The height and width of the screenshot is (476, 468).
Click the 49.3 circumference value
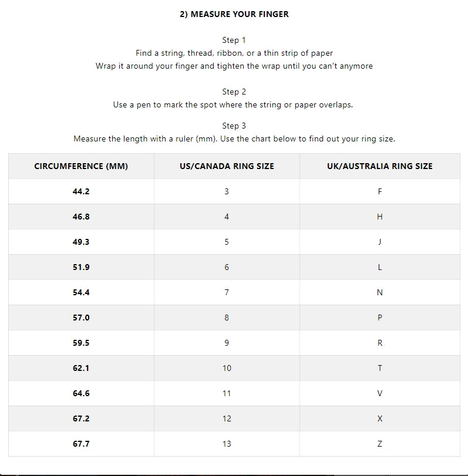click(x=81, y=242)
